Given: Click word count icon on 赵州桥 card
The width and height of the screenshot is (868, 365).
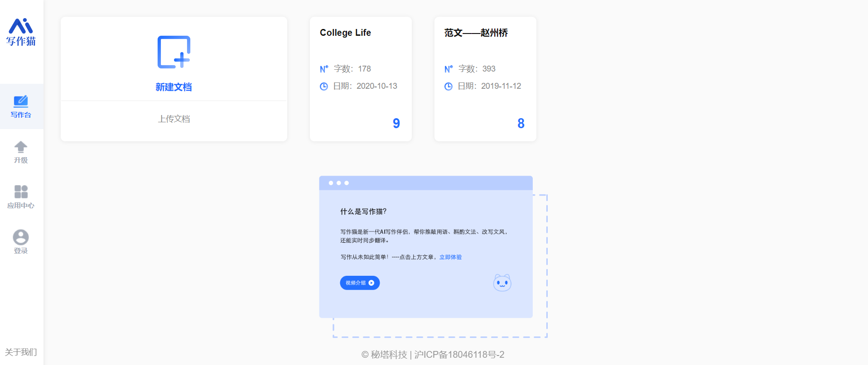Looking at the screenshot, I should (448, 69).
